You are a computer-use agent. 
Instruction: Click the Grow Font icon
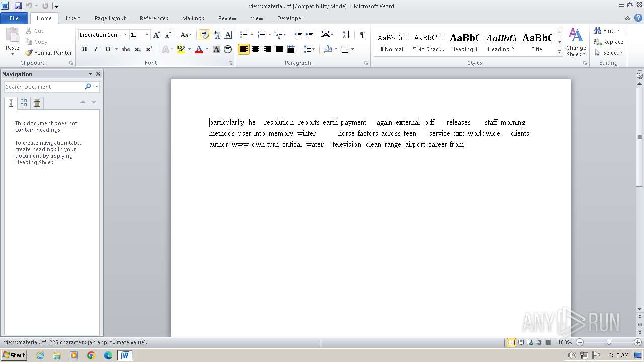[157, 35]
